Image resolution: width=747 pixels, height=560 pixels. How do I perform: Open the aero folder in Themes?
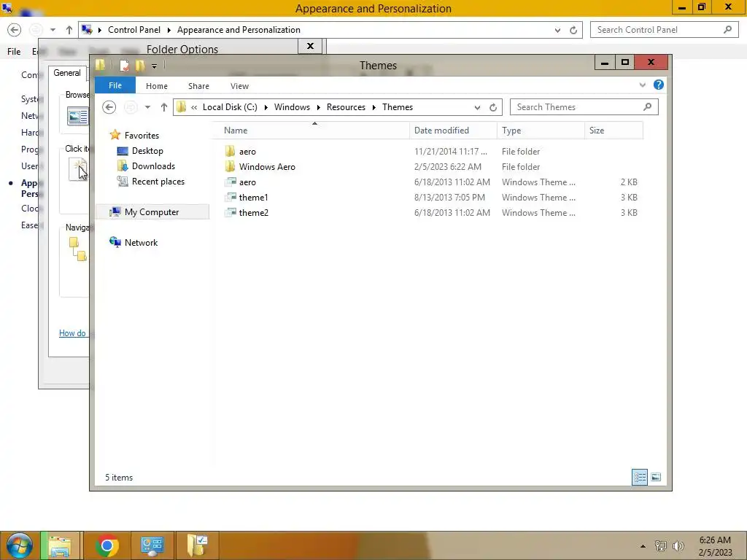pyautogui.click(x=247, y=152)
